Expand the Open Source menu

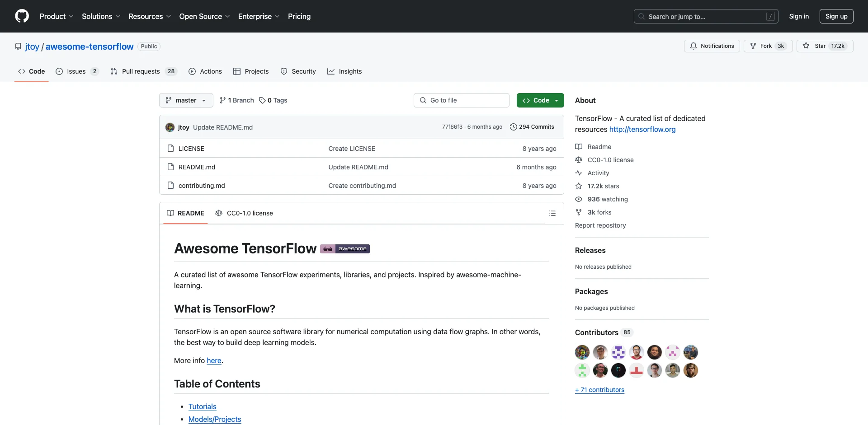[204, 16]
